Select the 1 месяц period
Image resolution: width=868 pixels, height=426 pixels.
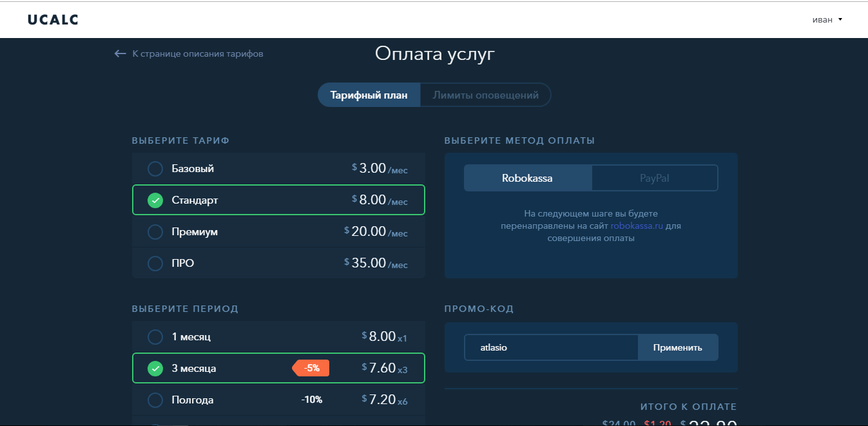pos(155,337)
